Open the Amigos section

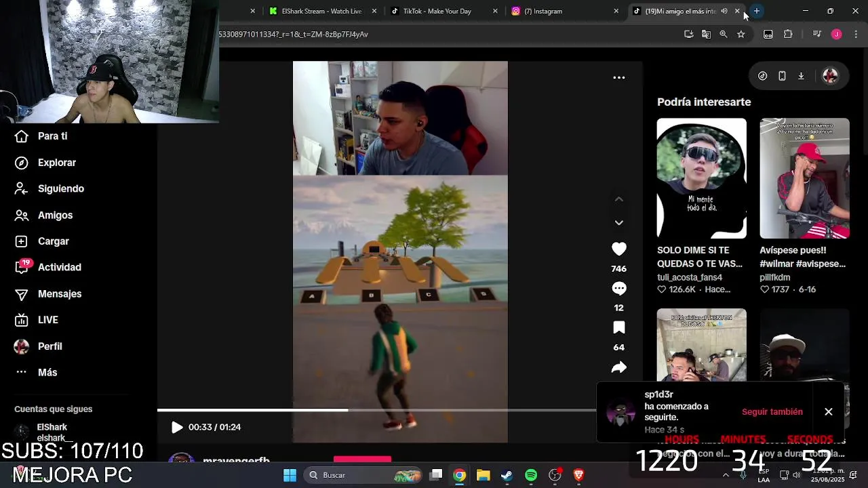pos(44,215)
